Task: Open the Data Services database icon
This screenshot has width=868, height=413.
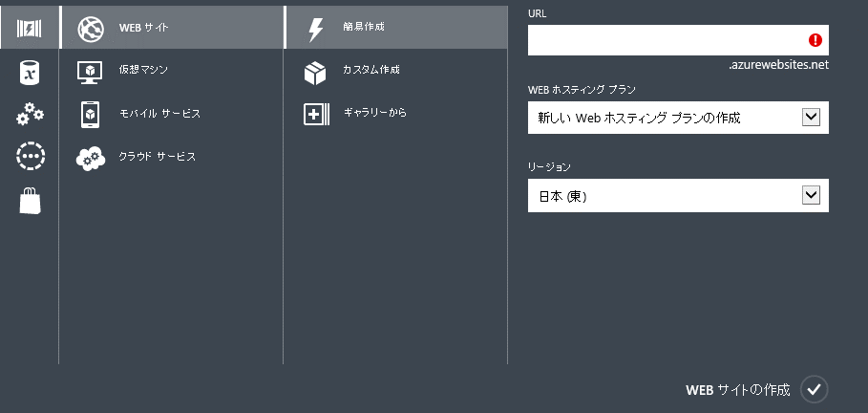Action: click(30, 73)
